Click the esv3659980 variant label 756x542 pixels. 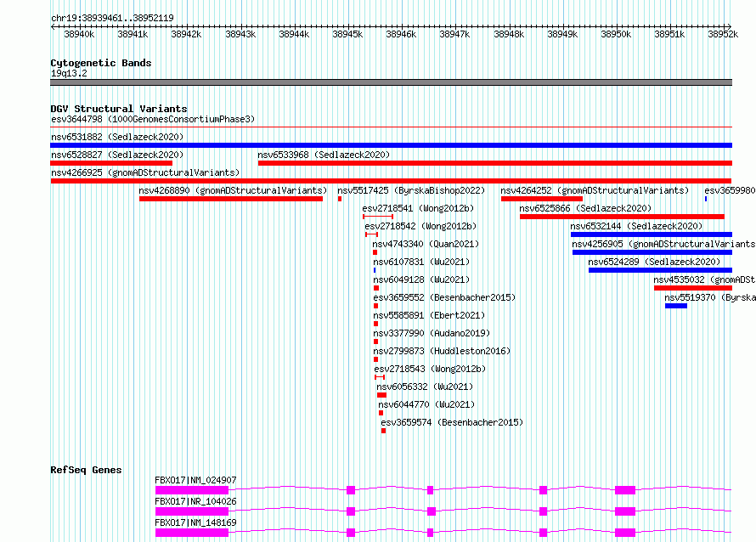730,190
